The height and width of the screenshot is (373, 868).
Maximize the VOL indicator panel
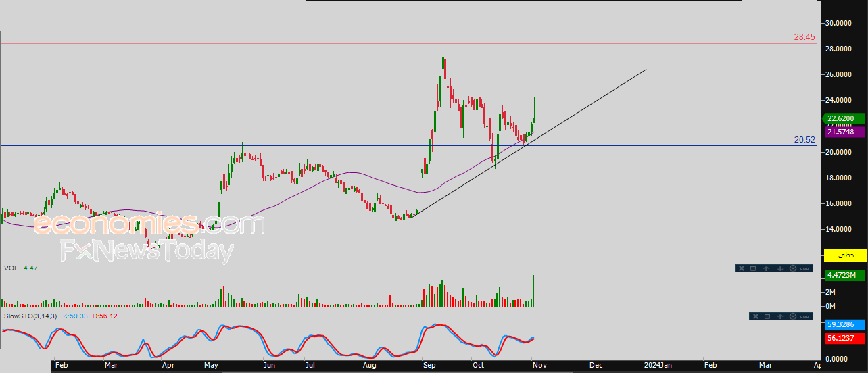click(x=753, y=268)
